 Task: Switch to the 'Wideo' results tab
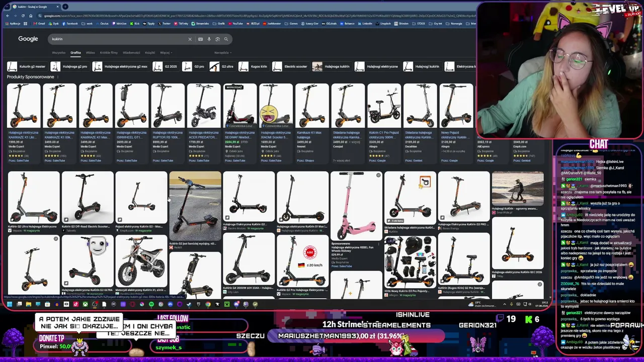click(90, 52)
